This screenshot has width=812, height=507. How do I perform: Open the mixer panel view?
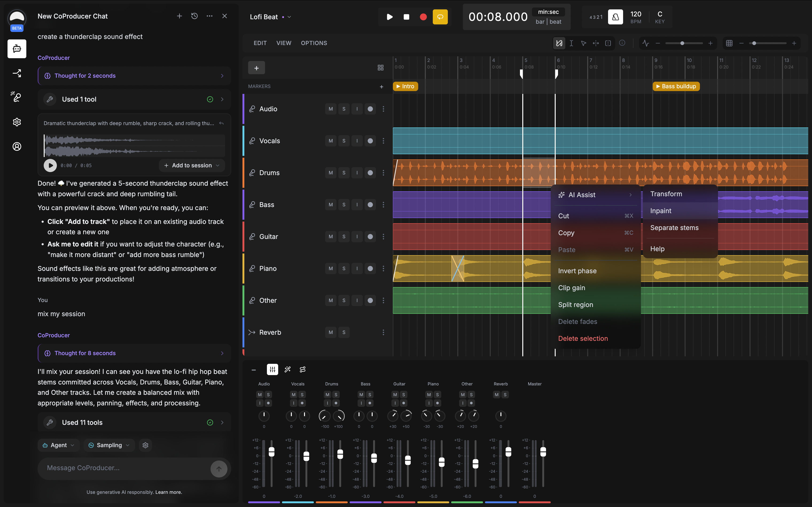click(273, 369)
